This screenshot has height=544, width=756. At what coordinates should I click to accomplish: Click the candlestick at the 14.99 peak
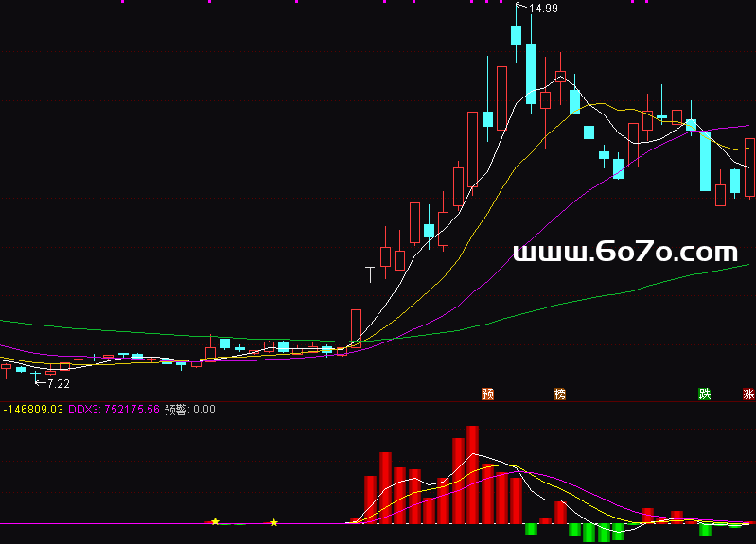click(516, 35)
